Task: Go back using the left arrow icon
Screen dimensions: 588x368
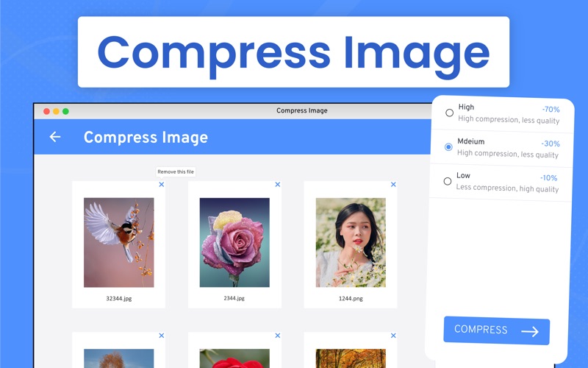Action: [55, 137]
